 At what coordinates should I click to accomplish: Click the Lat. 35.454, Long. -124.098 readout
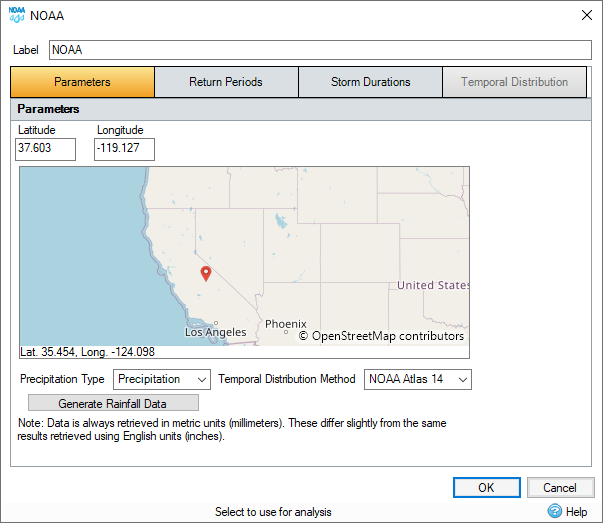coord(87,352)
